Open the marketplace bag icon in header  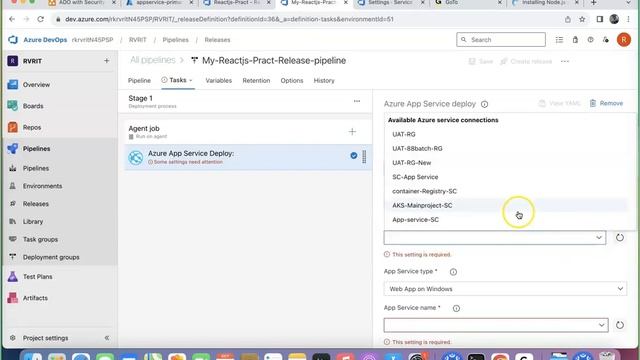click(x=575, y=40)
